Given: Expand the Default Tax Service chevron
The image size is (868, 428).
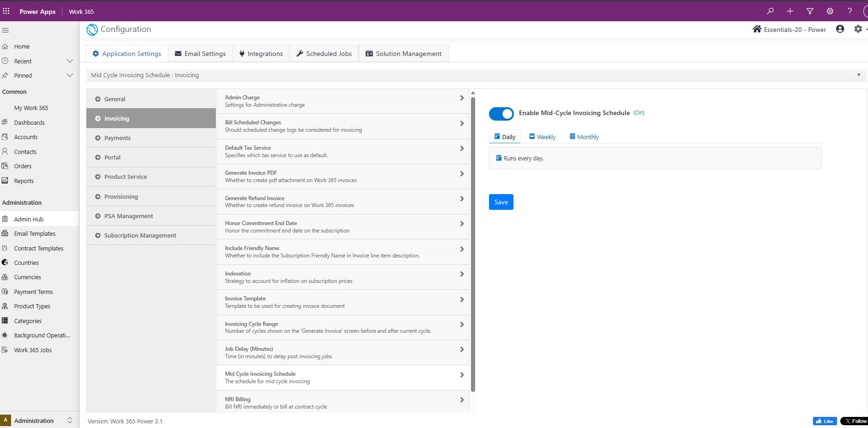Looking at the screenshot, I should (462, 148).
